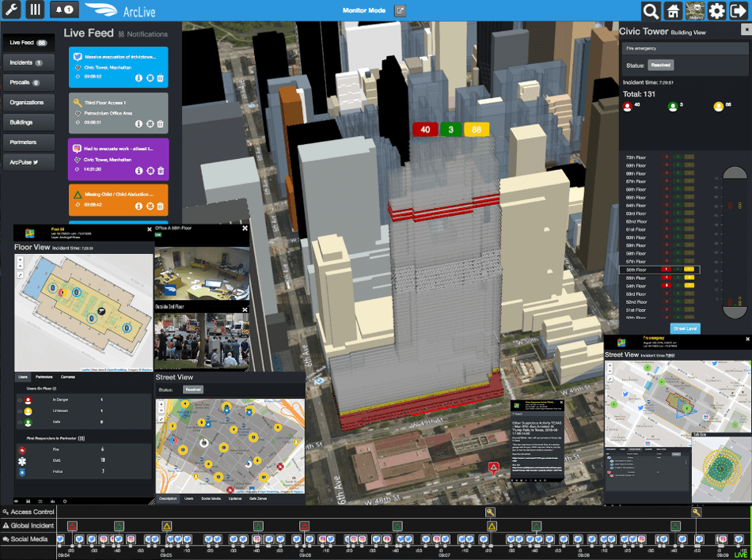Open the wrench tools menu
752x560 pixels.
click(13, 10)
